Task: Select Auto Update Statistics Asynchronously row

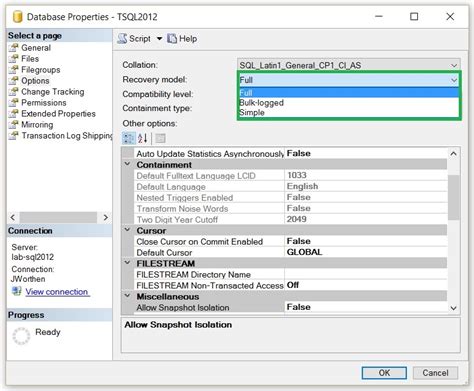Action: (x=291, y=153)
